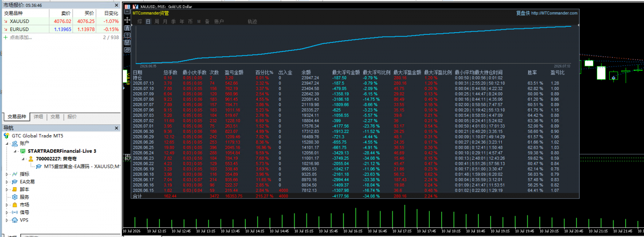
Task: Click the minus collapse icon on MTCommander sidebar
Action: (127, 12)
